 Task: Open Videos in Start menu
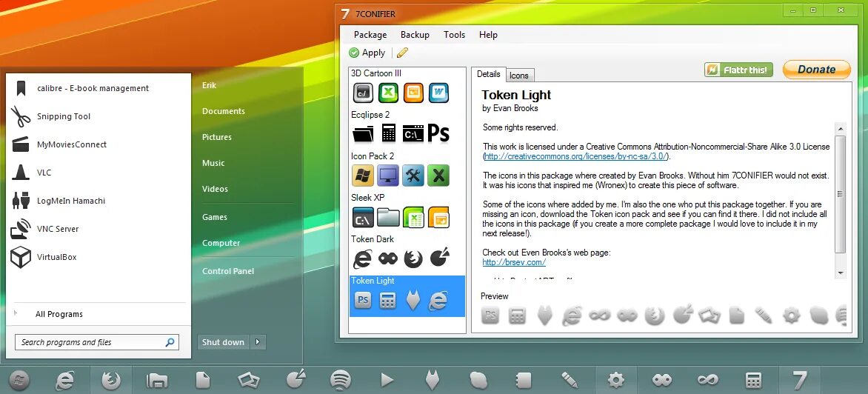click(216, 190)
